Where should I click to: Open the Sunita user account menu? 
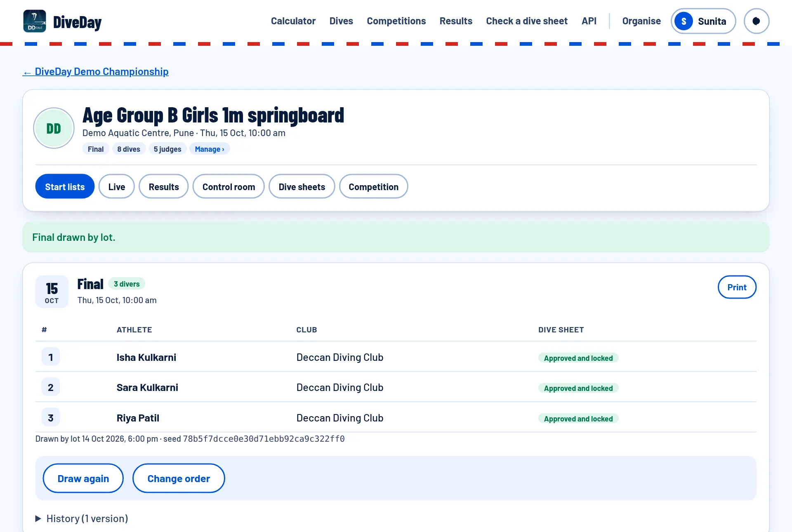[x=703, y=21]
